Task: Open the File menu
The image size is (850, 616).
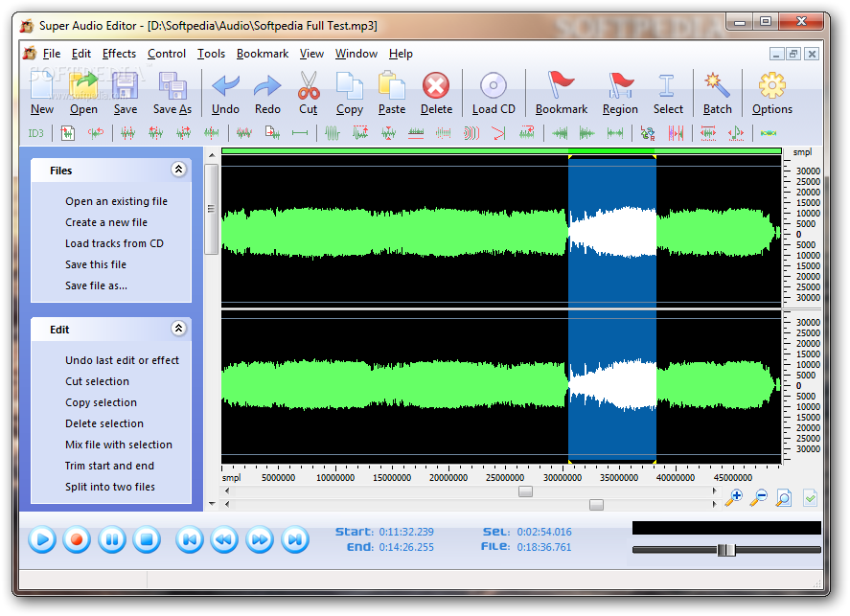Action: [52, 54]
